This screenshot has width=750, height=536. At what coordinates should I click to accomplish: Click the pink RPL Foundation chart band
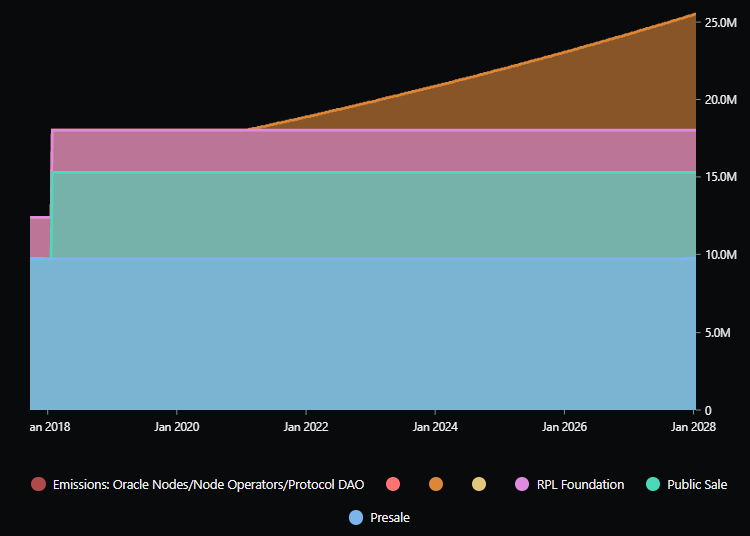[x=370, y=150]
